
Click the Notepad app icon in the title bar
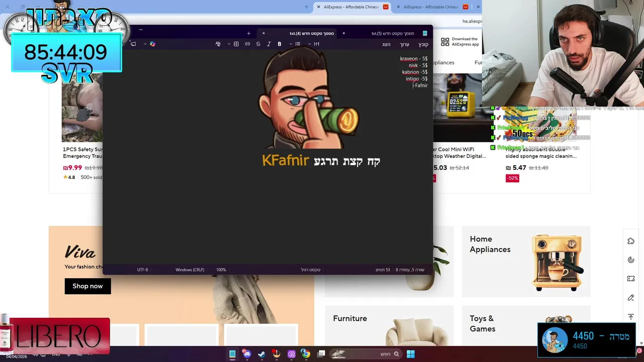(425, 33)
